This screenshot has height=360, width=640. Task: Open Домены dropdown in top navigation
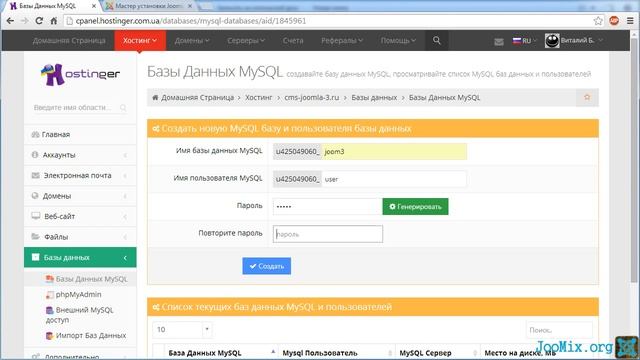(192, 40)
